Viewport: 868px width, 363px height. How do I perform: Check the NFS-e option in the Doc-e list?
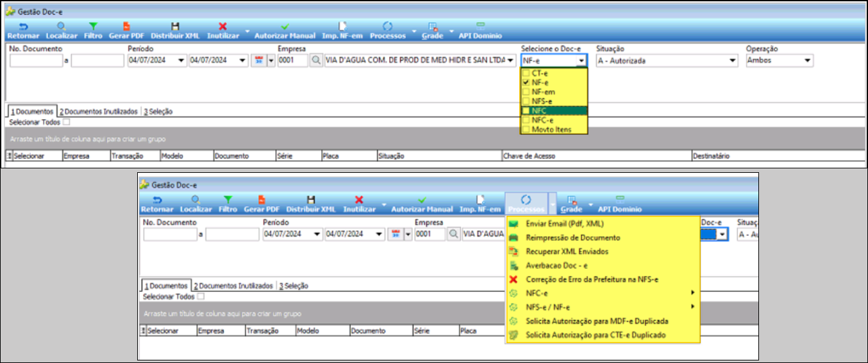[526, 101]
